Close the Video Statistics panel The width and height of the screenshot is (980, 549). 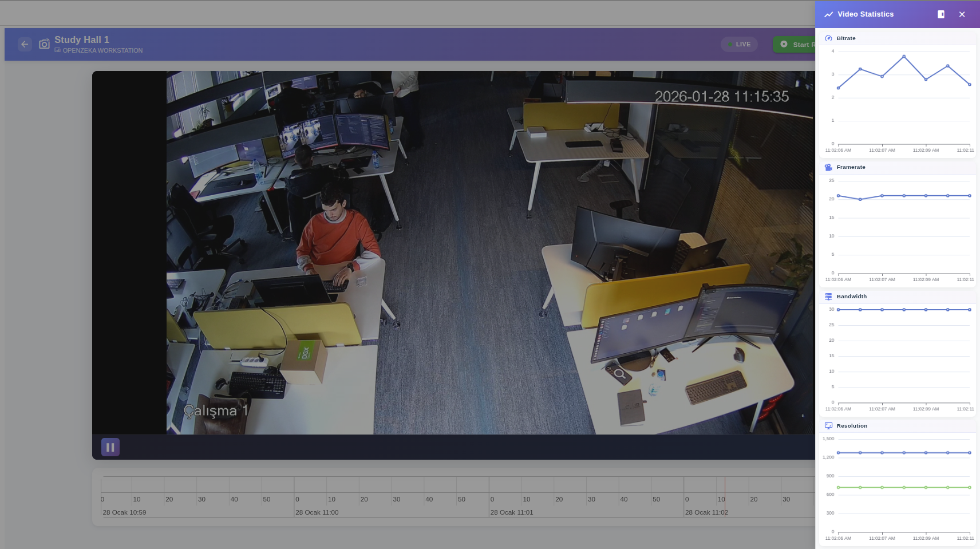coord(962,14)
